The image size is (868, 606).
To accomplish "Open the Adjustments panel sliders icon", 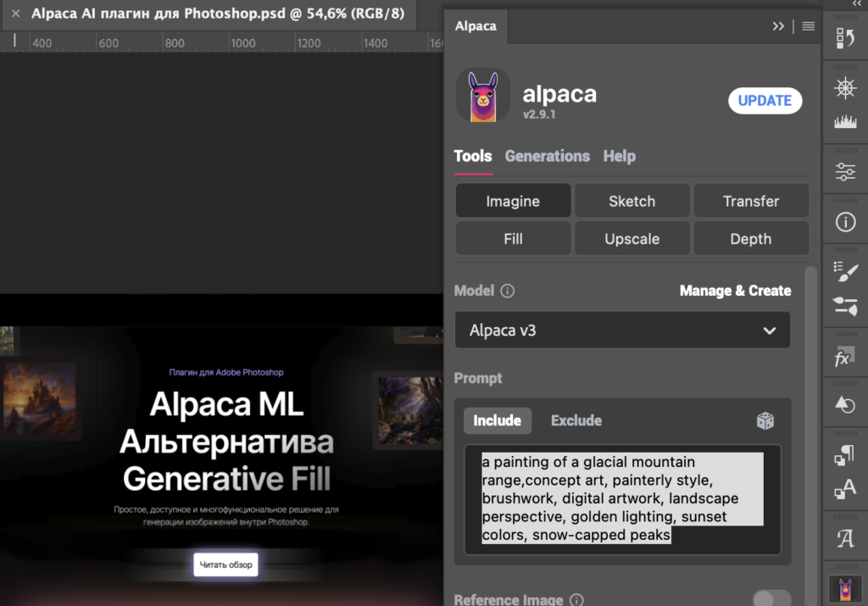I will tap(845, 171).
